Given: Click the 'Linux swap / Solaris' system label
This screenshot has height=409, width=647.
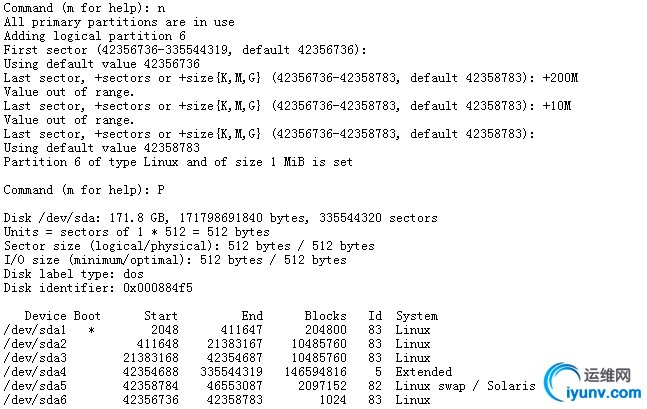Looking at the screenshot, I should [465, 386].
